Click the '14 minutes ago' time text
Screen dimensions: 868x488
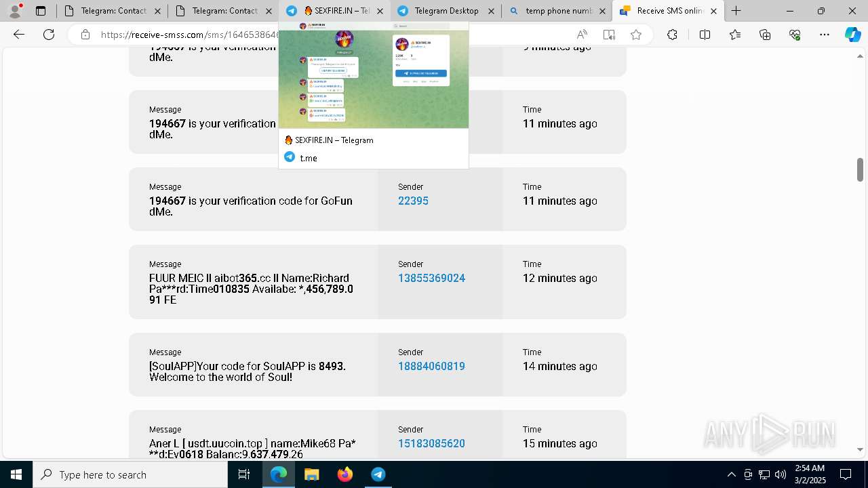560,366
